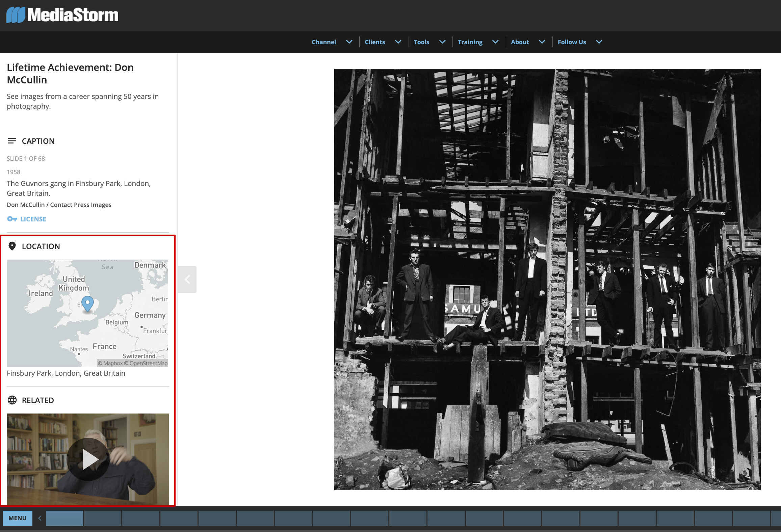Click the MediaStorm logo

(x=62, y=15)
